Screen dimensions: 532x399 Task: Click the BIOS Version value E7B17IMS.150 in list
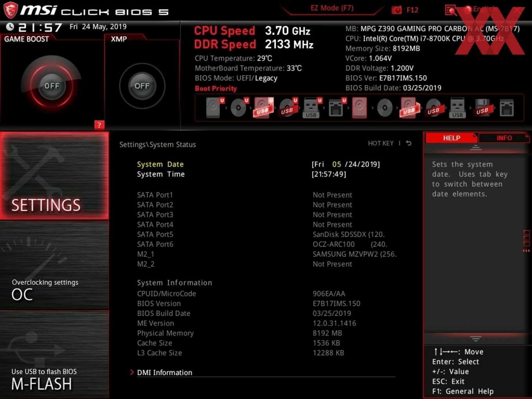click(x=336, y=303)
